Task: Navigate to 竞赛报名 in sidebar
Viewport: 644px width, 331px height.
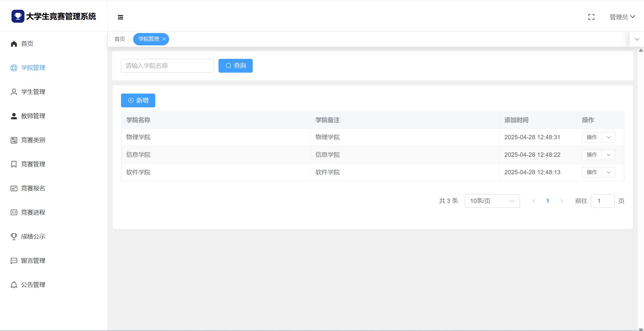Action: [x=33, y=188]
